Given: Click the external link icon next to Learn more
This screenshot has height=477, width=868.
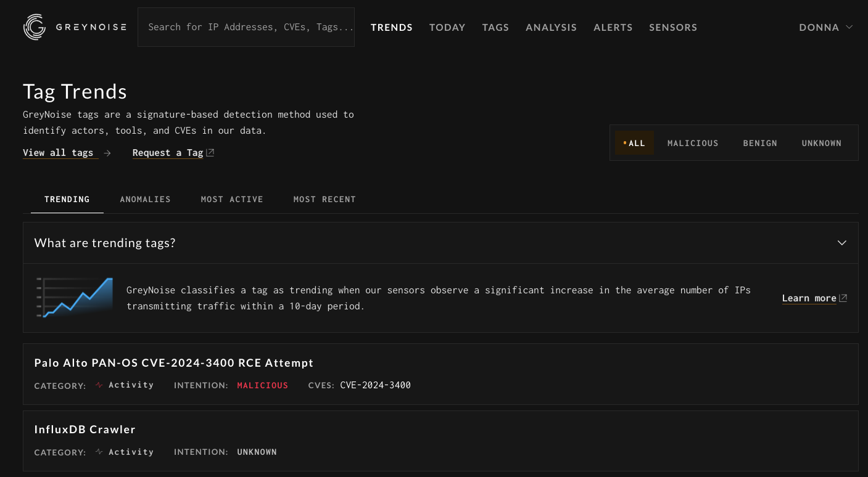Looking at the screenshot, I should [x=842, y=297].
